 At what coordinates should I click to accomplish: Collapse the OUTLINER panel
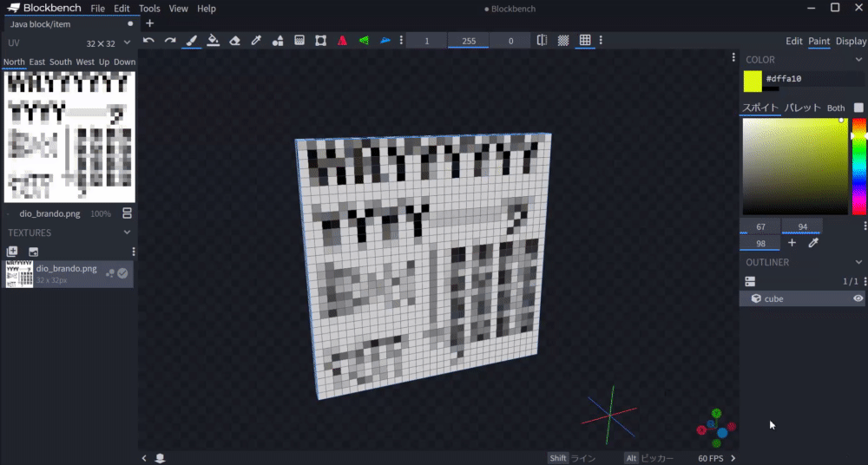tap(858, 262)
